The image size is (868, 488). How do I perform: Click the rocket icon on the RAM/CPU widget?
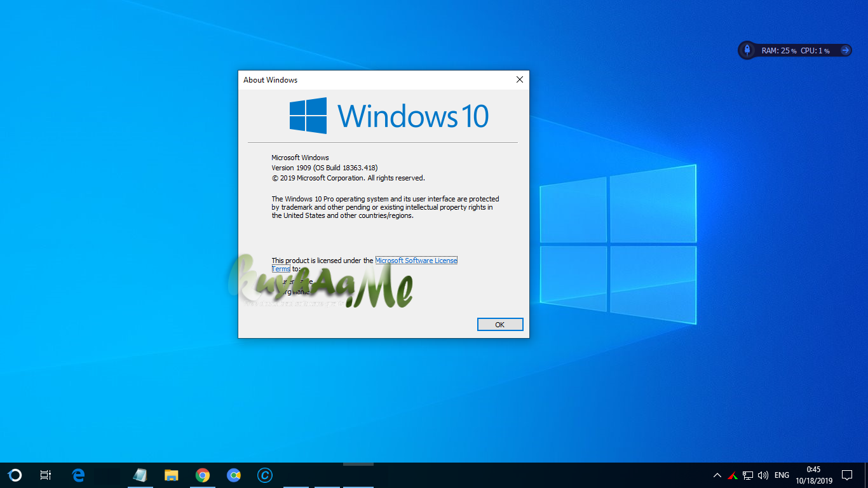(x=747, y=50)
